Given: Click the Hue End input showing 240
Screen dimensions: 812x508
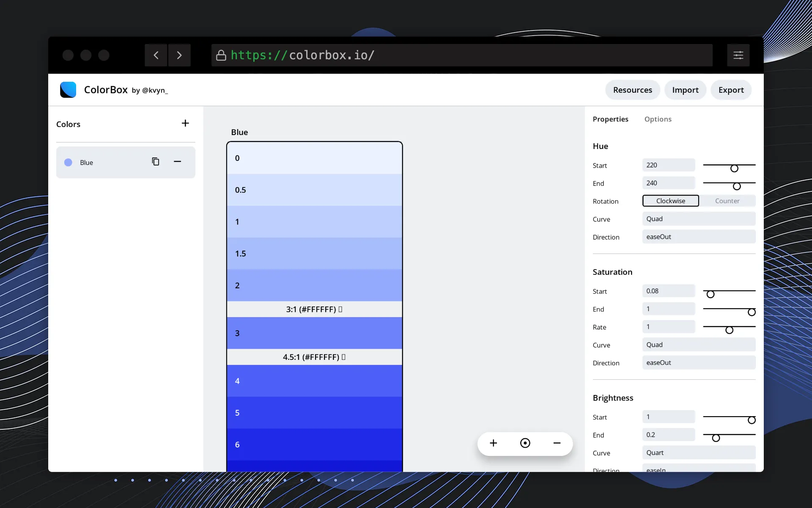Looking at the screenshot, I should [669, 183].
